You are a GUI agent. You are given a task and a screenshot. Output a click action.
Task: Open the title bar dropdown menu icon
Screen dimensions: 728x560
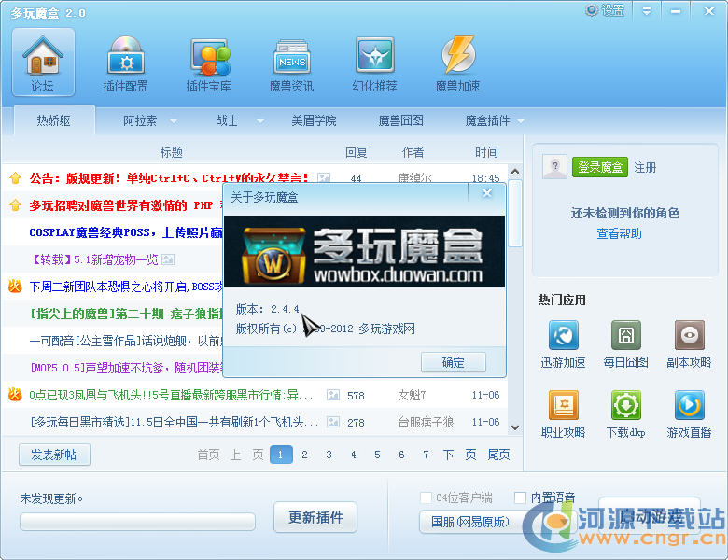pyautogui.click(x=646, y=11)
